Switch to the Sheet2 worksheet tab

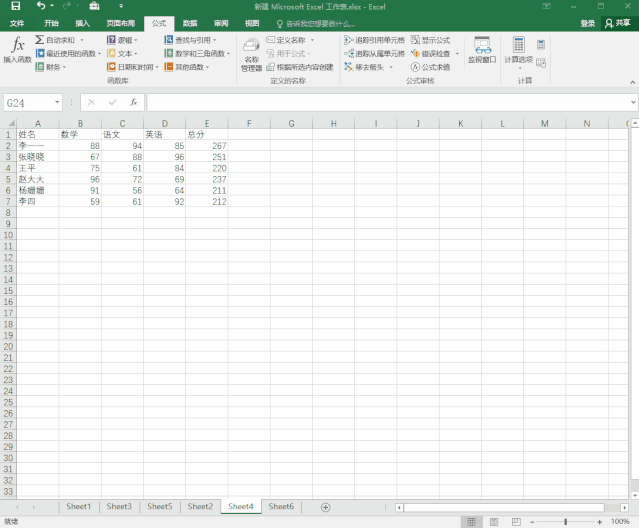(200, 507)
